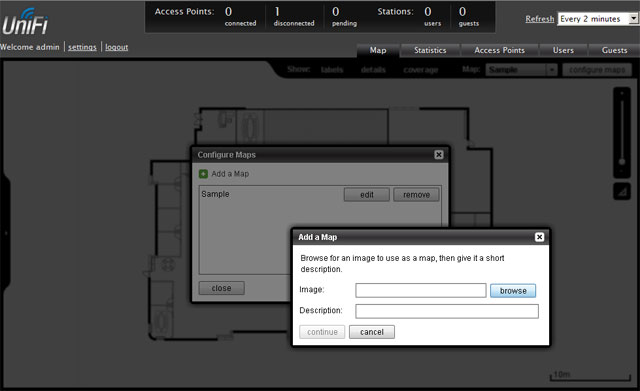Open the settings link

pyautogui.click(x=82, y=47)
